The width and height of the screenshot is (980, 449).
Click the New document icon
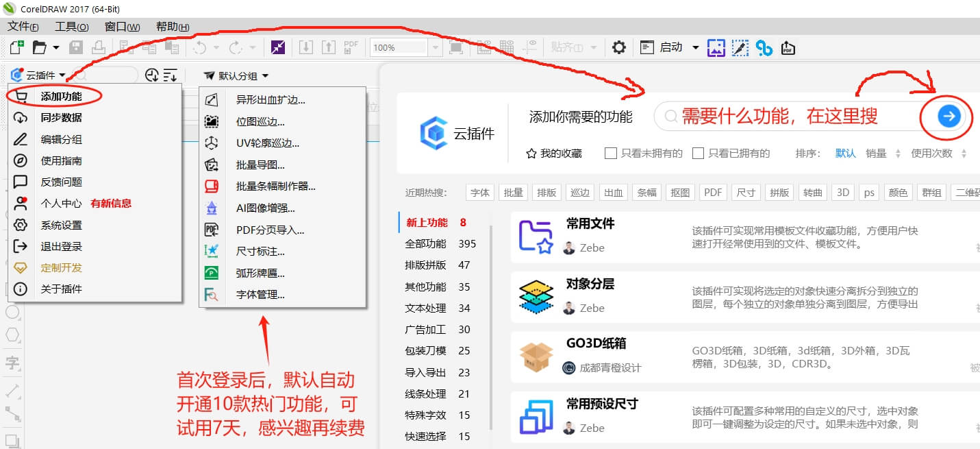point(17,47)
